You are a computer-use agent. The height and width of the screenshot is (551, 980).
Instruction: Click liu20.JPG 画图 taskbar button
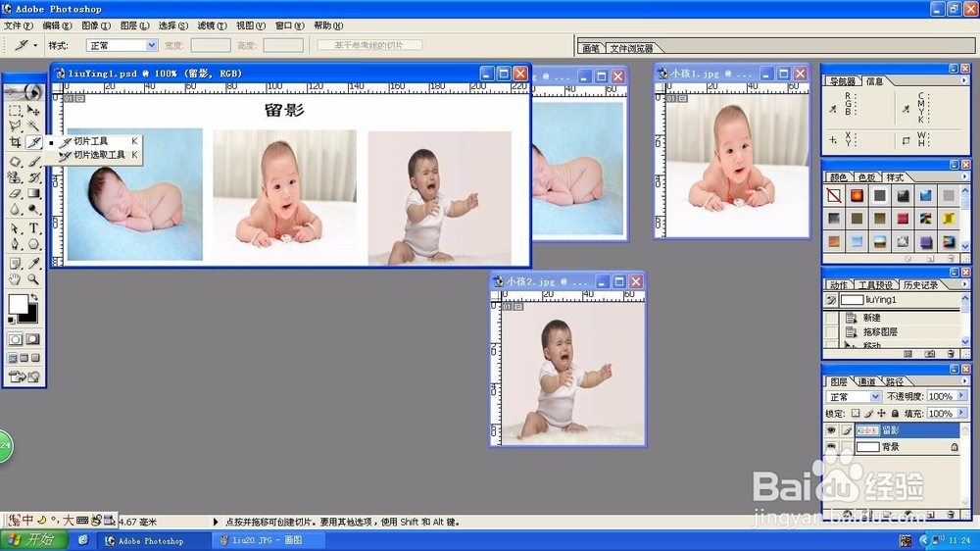point(267,540)
